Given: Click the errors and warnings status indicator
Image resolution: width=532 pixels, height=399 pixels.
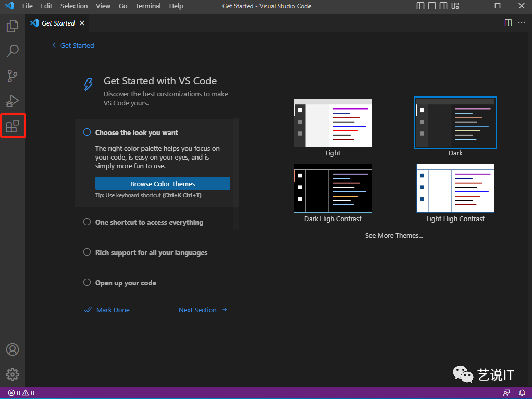Looking at the screenshot, I should point(21,393).
